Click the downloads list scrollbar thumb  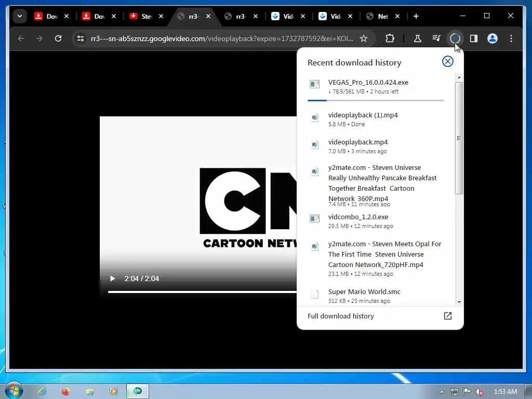pos(459,138)
